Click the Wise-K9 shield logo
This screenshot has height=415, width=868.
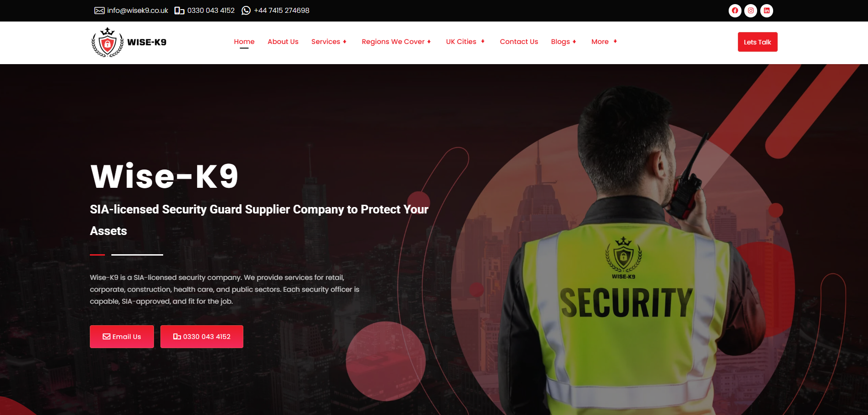tap(107, 42)
